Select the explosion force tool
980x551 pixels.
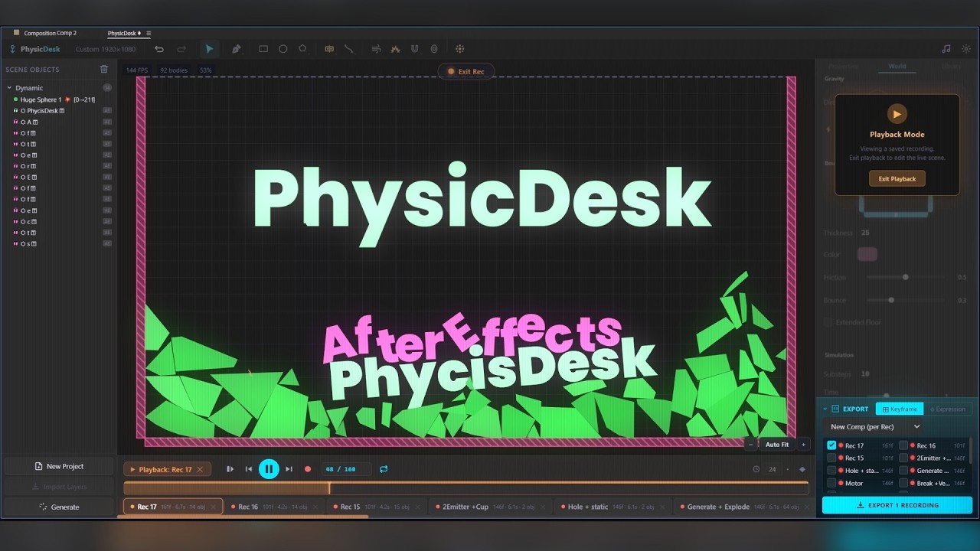tap(395, 49)
